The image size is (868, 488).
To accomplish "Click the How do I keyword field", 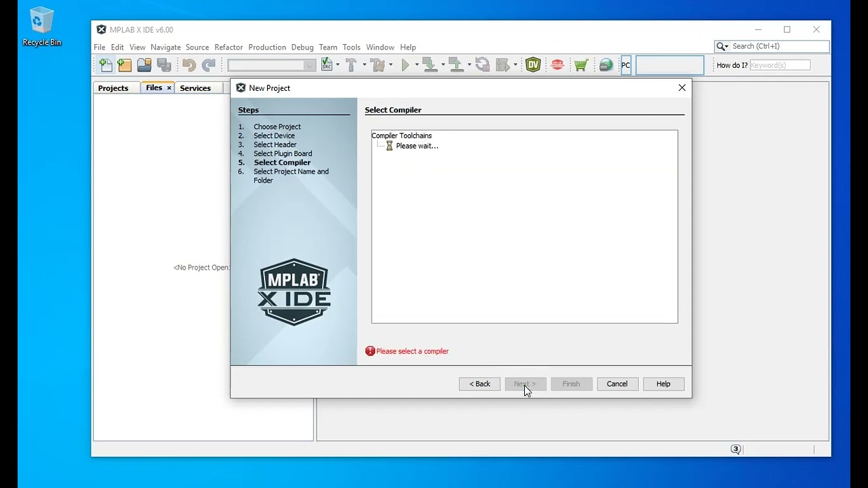I will pyautogui.click(x=780, y=65).
